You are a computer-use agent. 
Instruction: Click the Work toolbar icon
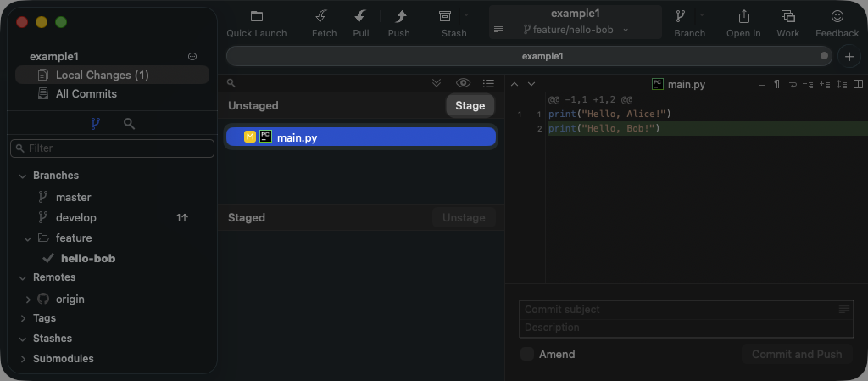click(787, 17)
